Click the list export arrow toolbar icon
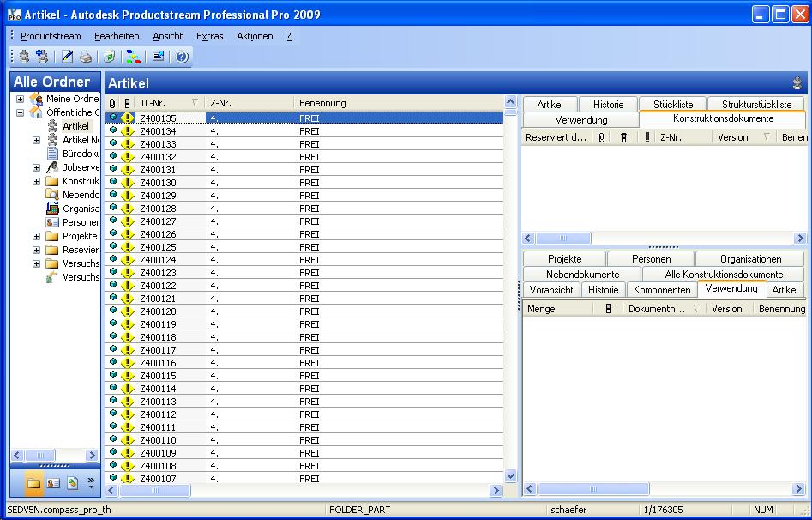 [x=158, y=56]
